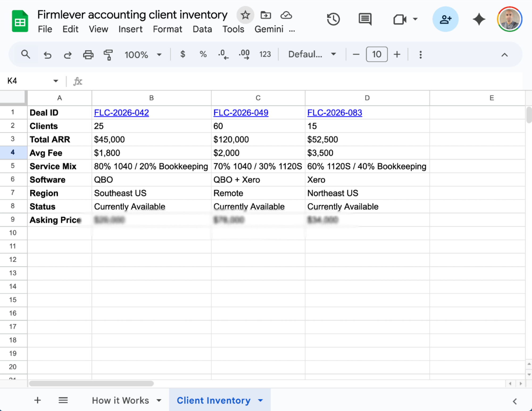The image size is (532, 411).
Task: Format as currency dollar button
Action: tap(182, 55)
